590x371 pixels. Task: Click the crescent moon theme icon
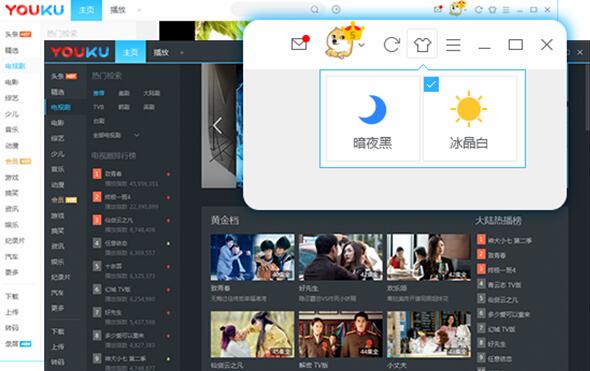coord(373,109)
